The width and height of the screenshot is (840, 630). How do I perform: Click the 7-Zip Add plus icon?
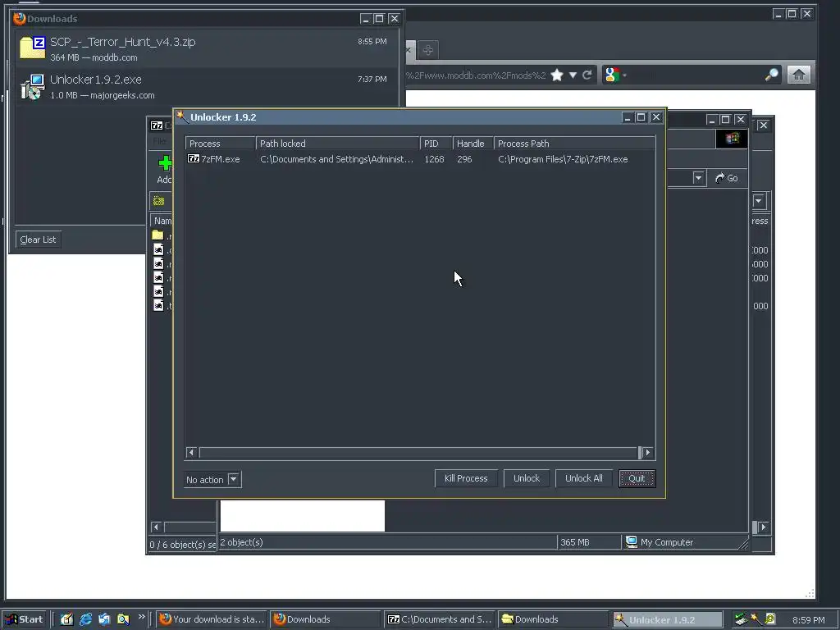[x=165, y=163]
